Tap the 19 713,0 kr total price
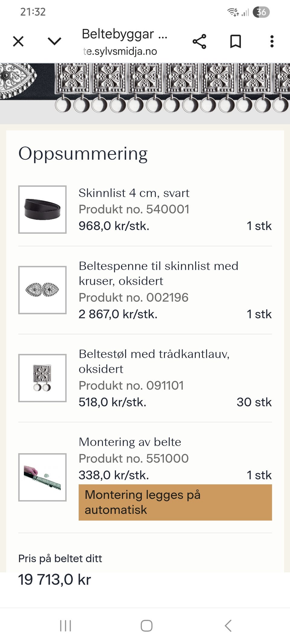 point(54,580)
